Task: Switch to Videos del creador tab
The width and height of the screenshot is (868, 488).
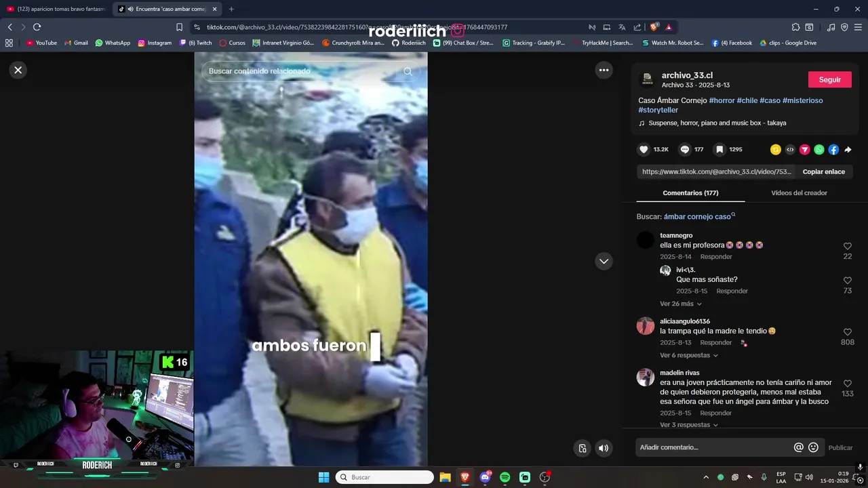Action: 799,192
